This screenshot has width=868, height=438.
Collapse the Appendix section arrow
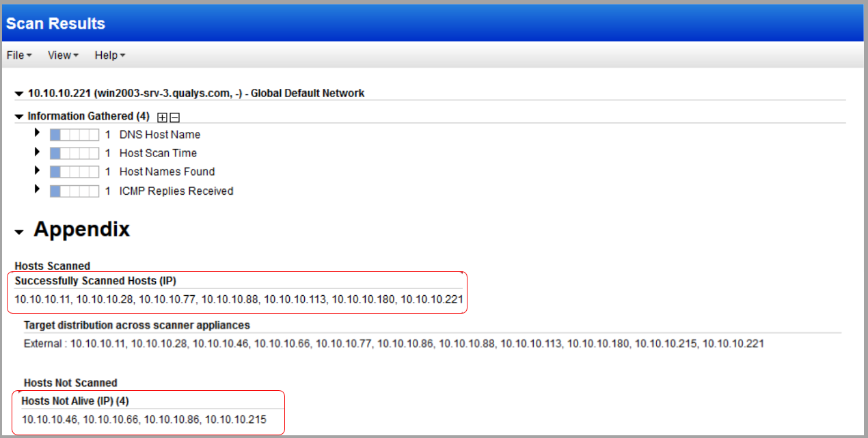(x=19, y=232)
